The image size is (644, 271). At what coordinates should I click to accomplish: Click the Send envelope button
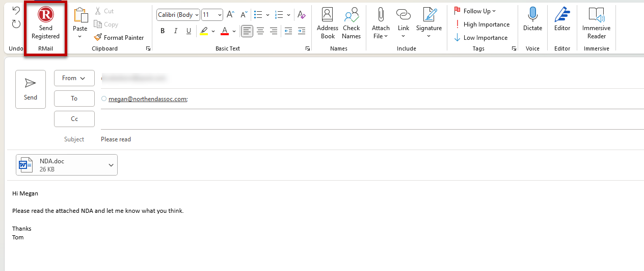31,89
